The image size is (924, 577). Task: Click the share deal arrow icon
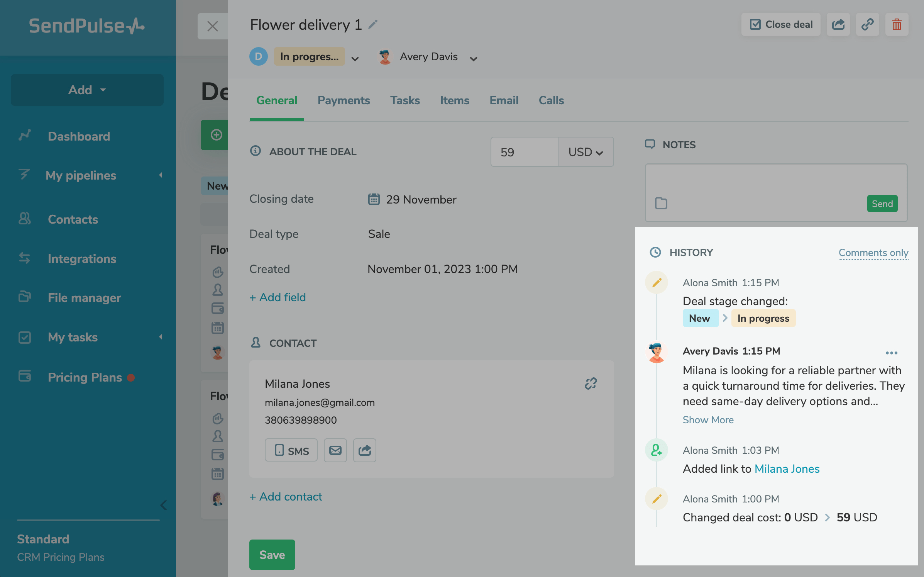[x=838, y=25]
